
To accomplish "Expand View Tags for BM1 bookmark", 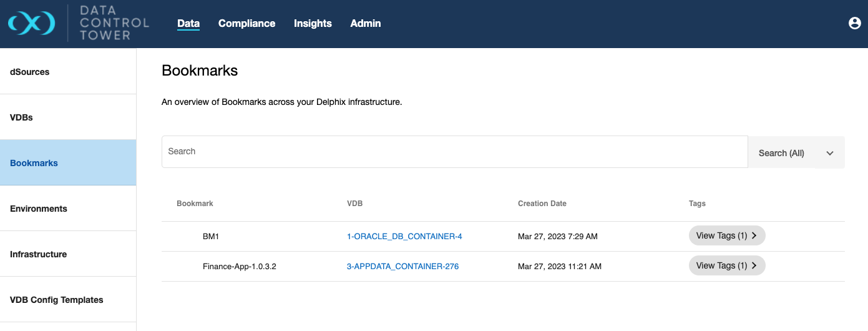I will (x=726, y=235).
